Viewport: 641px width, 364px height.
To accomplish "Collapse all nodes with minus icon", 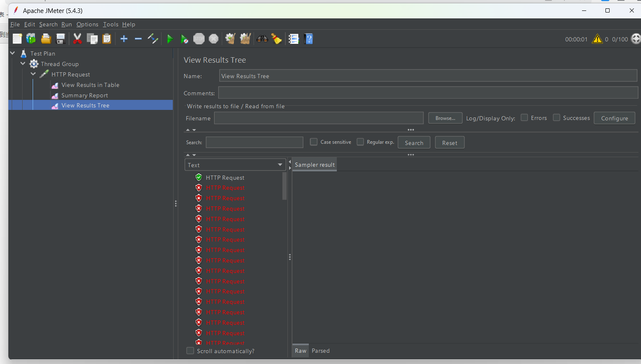I will [138, 39].
